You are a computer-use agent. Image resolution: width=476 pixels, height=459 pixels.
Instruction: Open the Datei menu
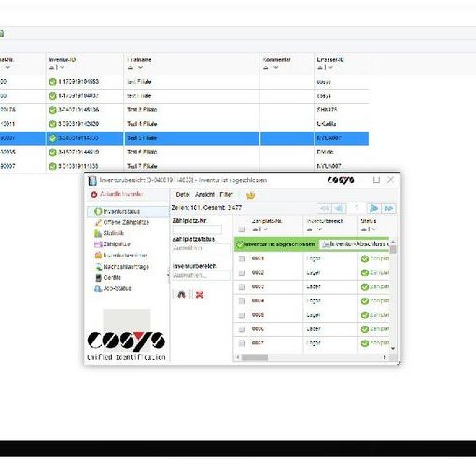click(x=183, y=195)
